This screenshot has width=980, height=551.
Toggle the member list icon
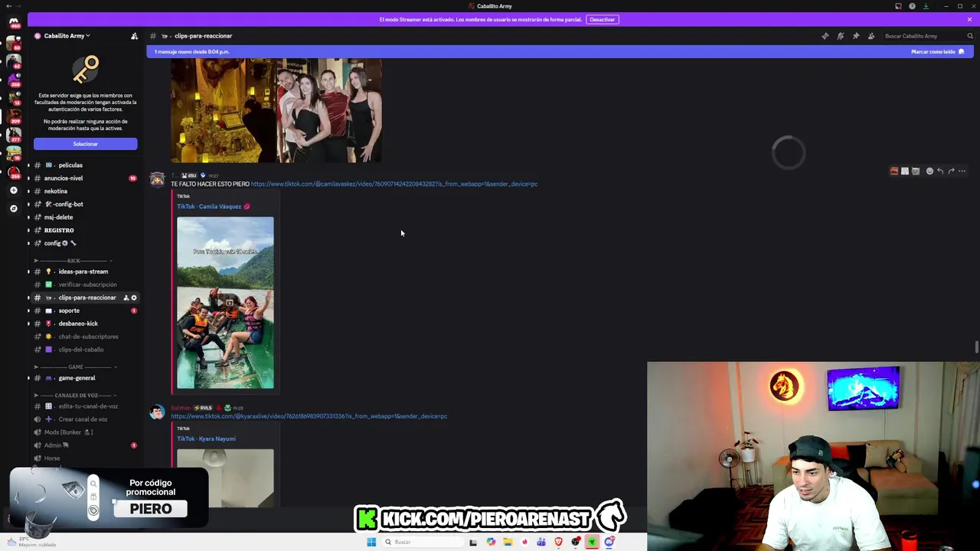pos(871,36)
